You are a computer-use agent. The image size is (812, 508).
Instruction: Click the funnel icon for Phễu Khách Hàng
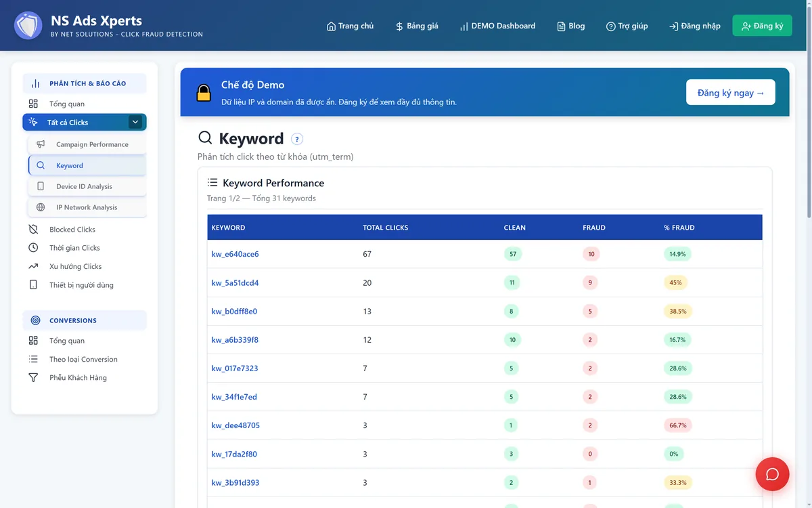click(33, 378)
